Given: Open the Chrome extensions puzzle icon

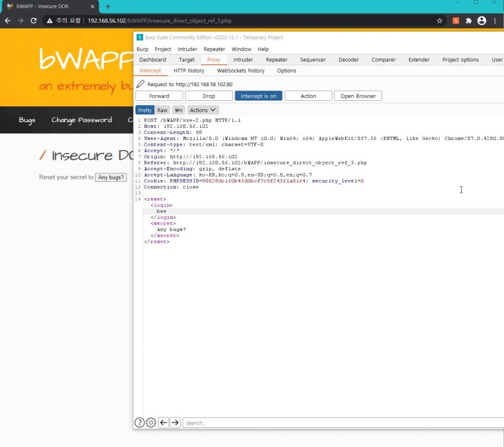Looking at the screenshot, I should pos(469,20).
